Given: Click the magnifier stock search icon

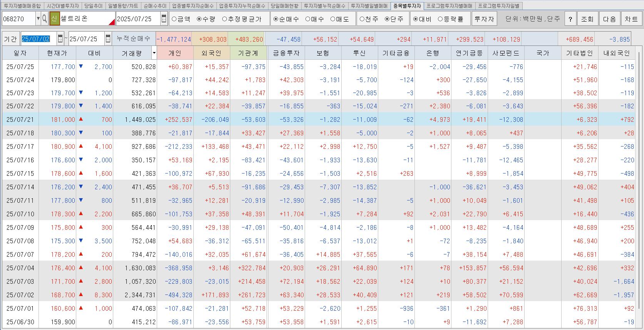Looking at the screenshot, I should coord(45,19).
